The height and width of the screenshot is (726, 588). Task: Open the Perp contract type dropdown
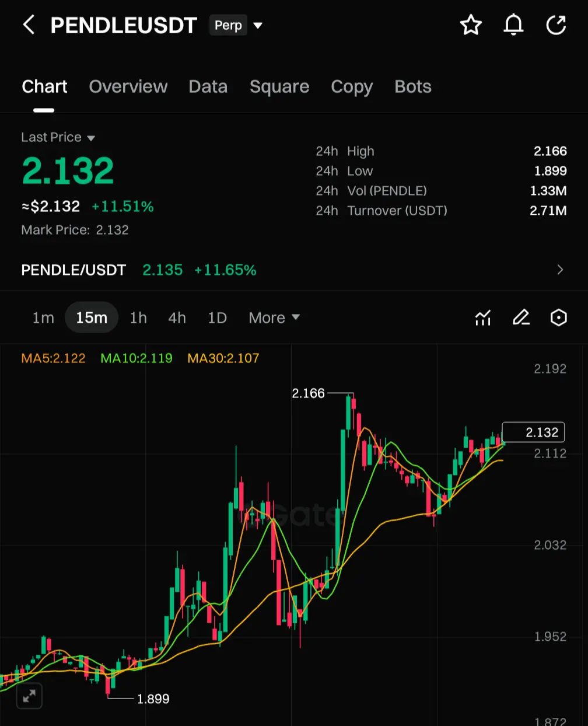[x=236, y=25]
